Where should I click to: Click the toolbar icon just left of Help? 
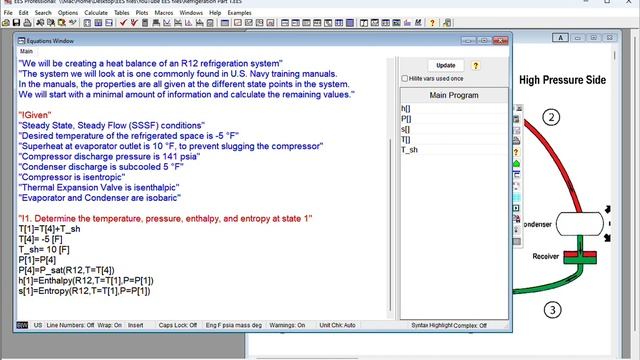click(x=418, y=23)
